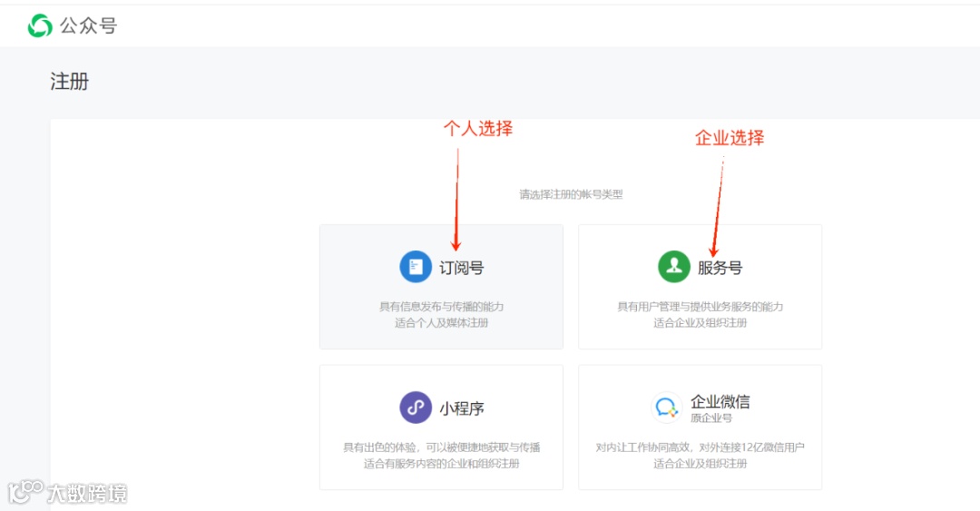Click the 公众号 header title text
980x511 pixels.
tap(88, 25)
